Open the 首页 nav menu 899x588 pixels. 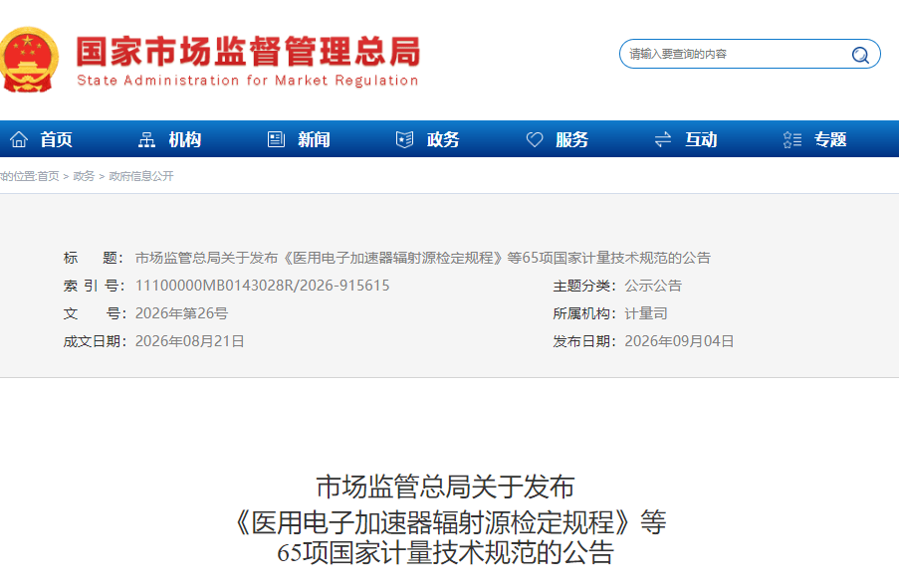pyautogui.click(x=56, y=139)
